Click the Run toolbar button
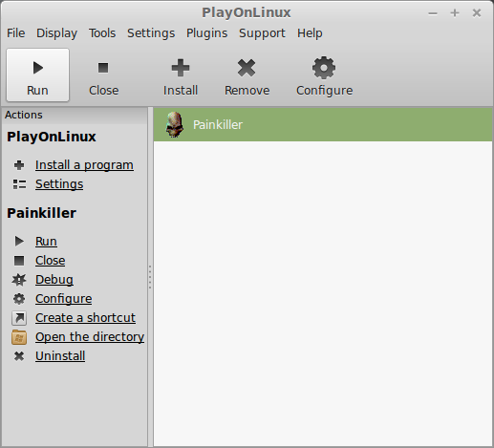Viewport: 494px width, 448px height. pos(37,75)
